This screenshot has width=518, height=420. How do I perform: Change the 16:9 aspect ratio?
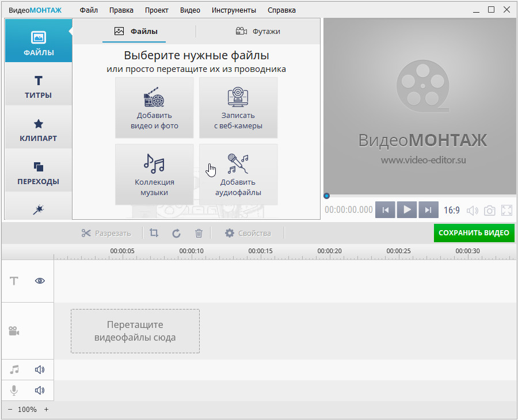pyautogui.click(x=451, y=210)
